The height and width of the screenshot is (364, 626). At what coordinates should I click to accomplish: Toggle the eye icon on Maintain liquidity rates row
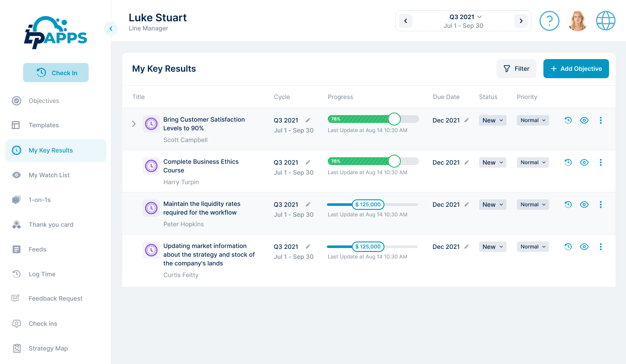point(584,204)
